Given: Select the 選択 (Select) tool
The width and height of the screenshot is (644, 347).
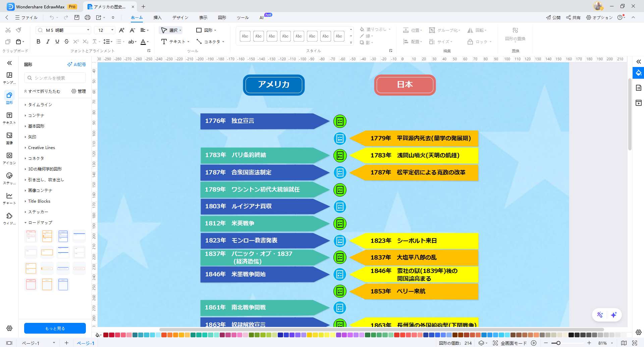Looking at the screenshot, I should coord(171,30).
